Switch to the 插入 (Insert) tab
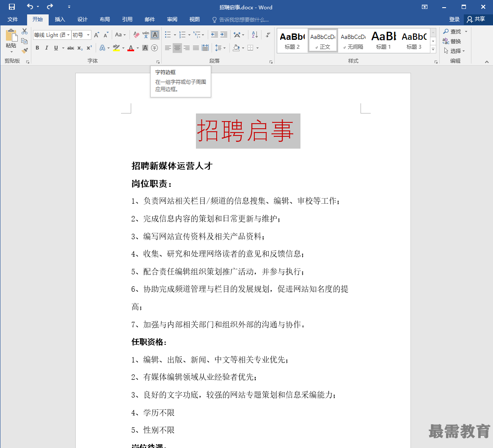Screen dimensions: 493x448 tap(60, 19)
